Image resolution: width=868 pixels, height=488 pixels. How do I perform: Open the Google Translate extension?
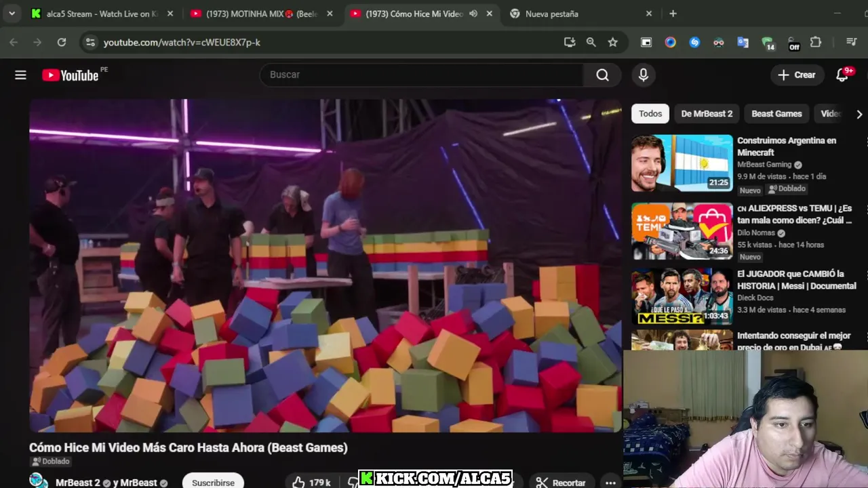pyautogui.click(x=743, y=42)
